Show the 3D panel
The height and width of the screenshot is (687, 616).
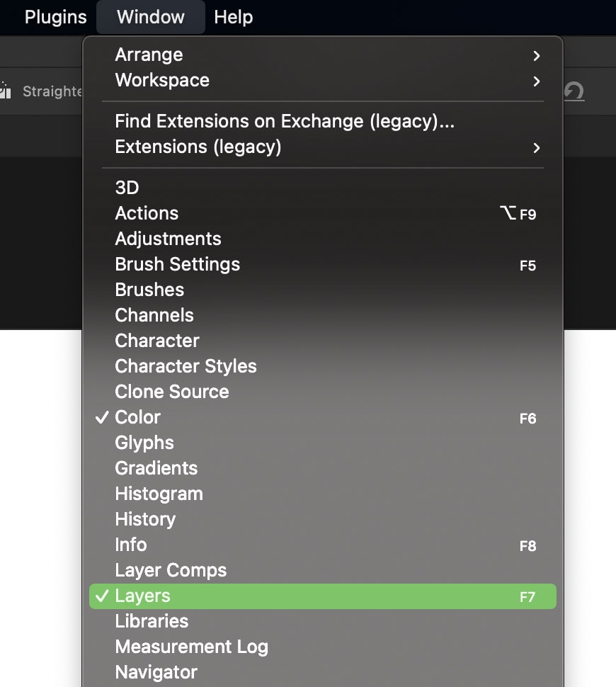(x=323, y=188)
